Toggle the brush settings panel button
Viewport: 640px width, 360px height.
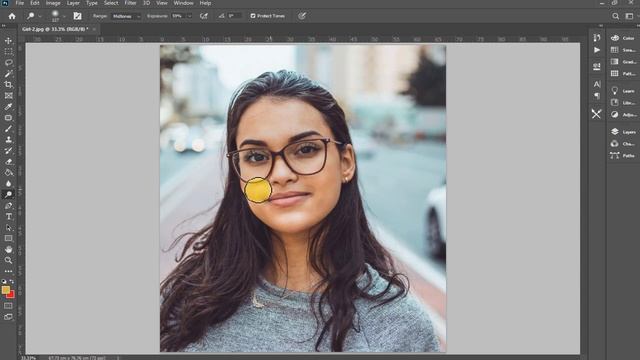pyautogui.click(x=77, y=16)
